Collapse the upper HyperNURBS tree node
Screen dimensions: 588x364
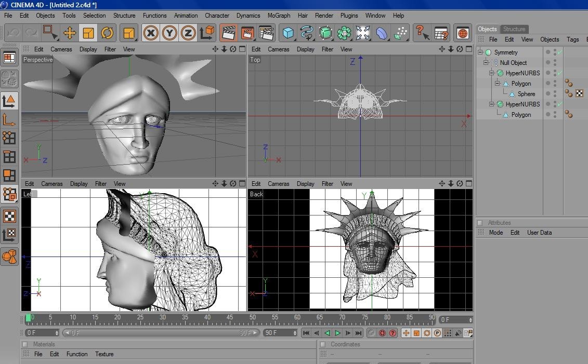(492, 73)
